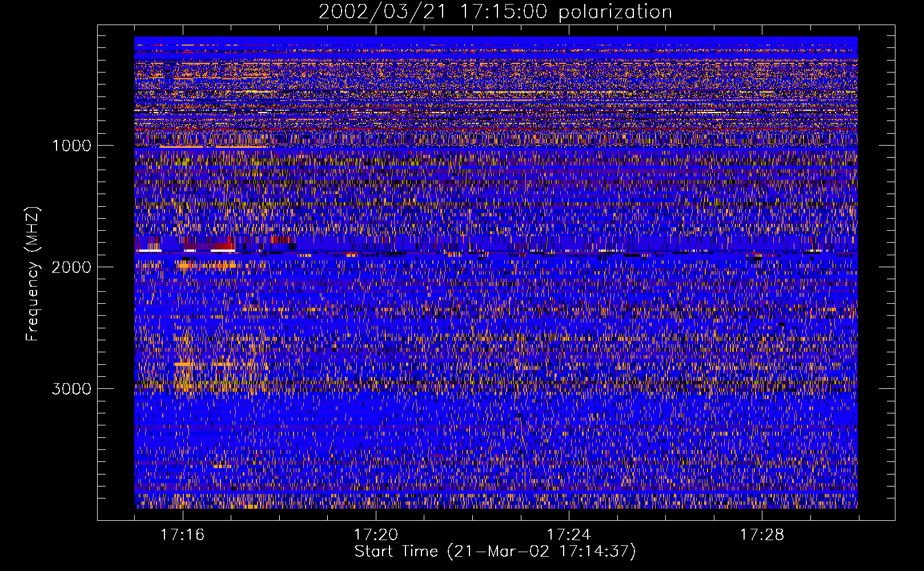The height and width of the screenshot is (571, 924).
Task: Select the 'Frequency (MHZ)' axis label
Action: pos(33,274)
